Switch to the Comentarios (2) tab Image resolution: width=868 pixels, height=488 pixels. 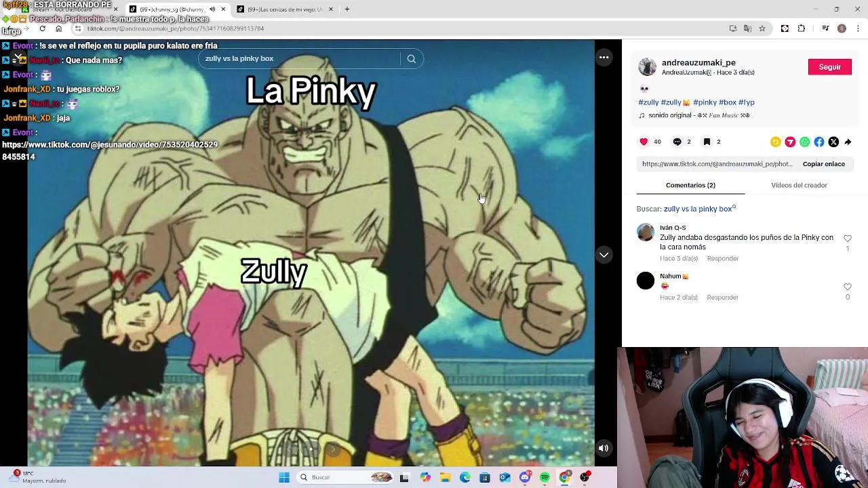click(x=690, y=185)
